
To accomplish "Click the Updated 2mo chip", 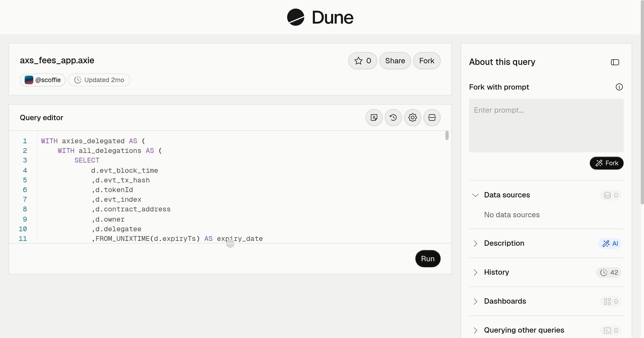I will tap(99, 80).
